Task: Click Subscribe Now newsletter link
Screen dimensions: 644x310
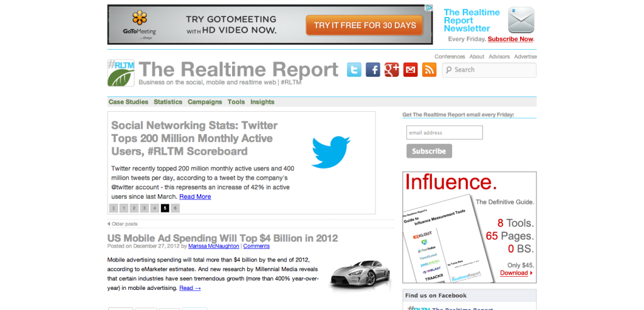Action: coord(511,39)
